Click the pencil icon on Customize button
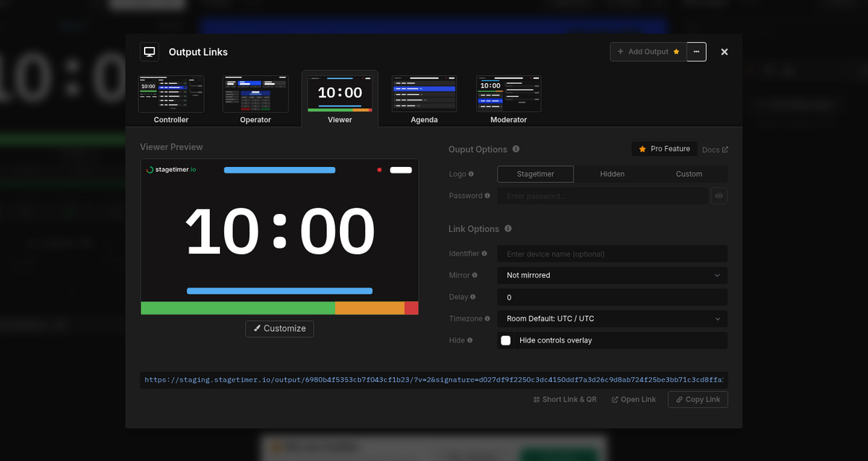Screen dimensions: 868x461 click(256, 329)
